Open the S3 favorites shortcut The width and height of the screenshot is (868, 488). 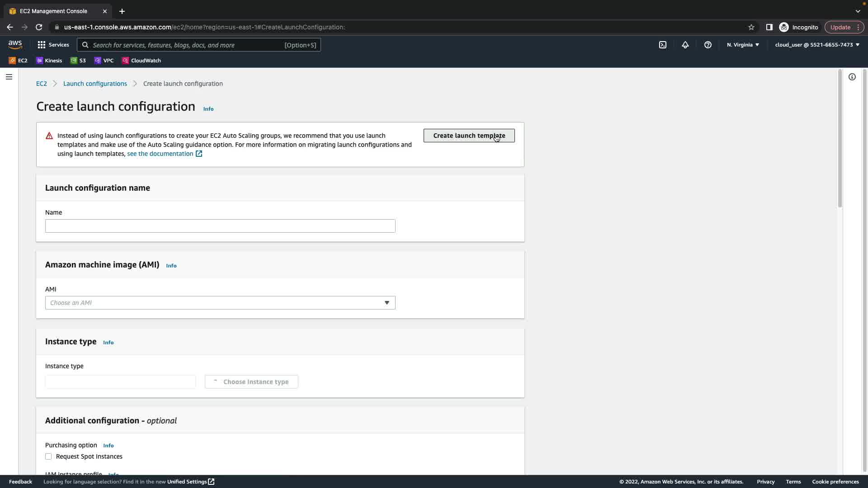point(78,61)
